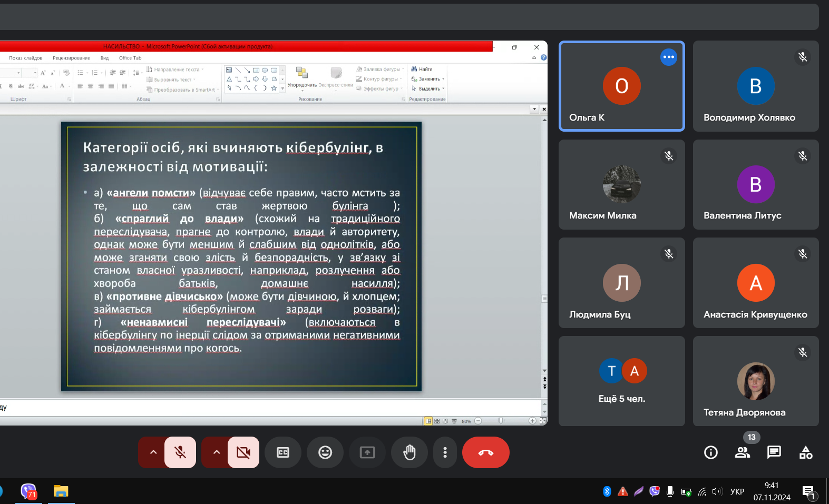Open File Explorer from the taskbar
The image size is (829, 504).
tap(61, 491)
